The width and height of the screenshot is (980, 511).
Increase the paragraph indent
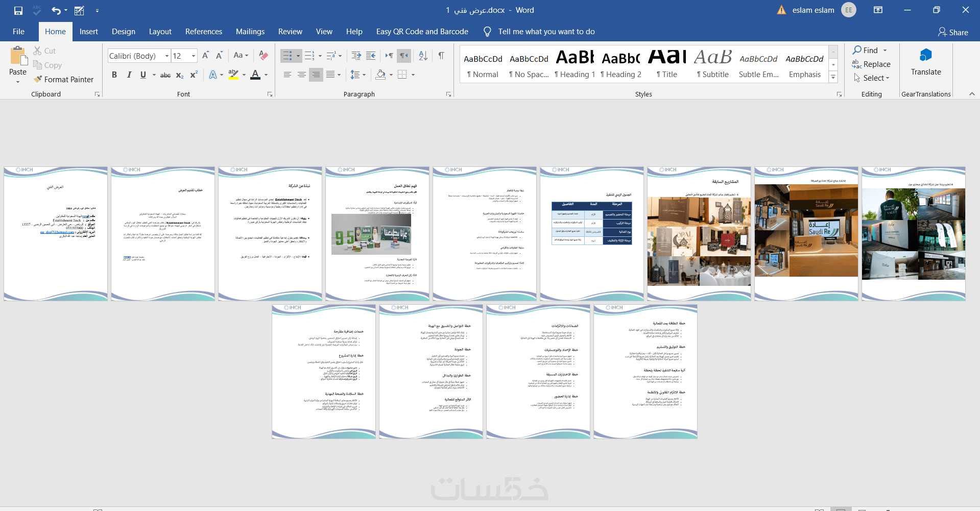pos(371,56)
